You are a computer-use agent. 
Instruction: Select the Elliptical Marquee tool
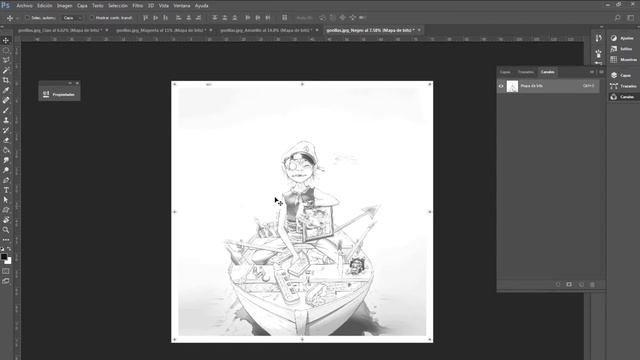click(6, 50)
